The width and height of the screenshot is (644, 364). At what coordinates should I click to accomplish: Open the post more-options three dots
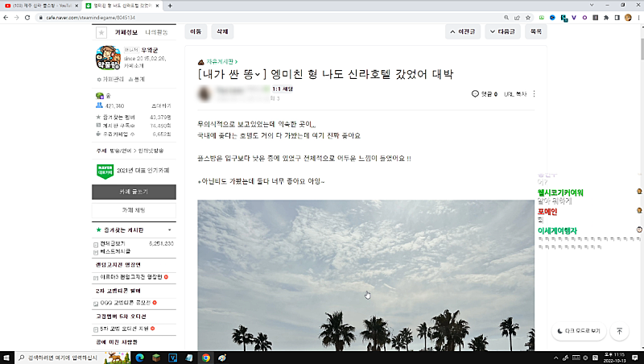point(534,94)
